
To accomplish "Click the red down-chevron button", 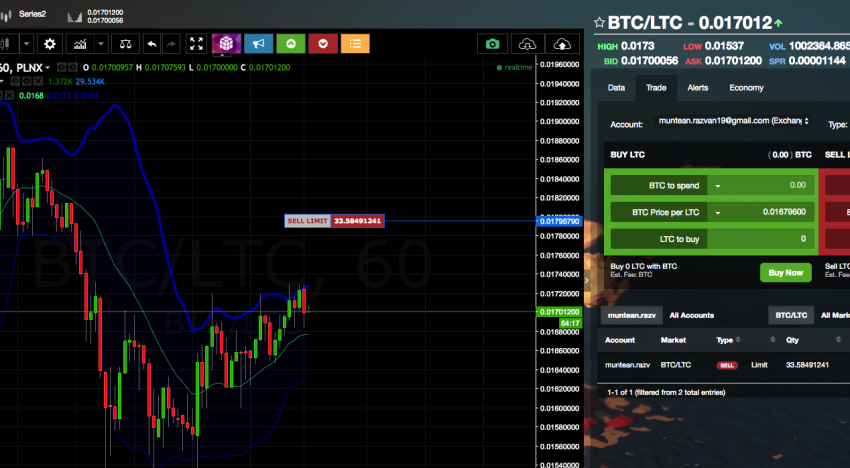I will click(323, 43).
